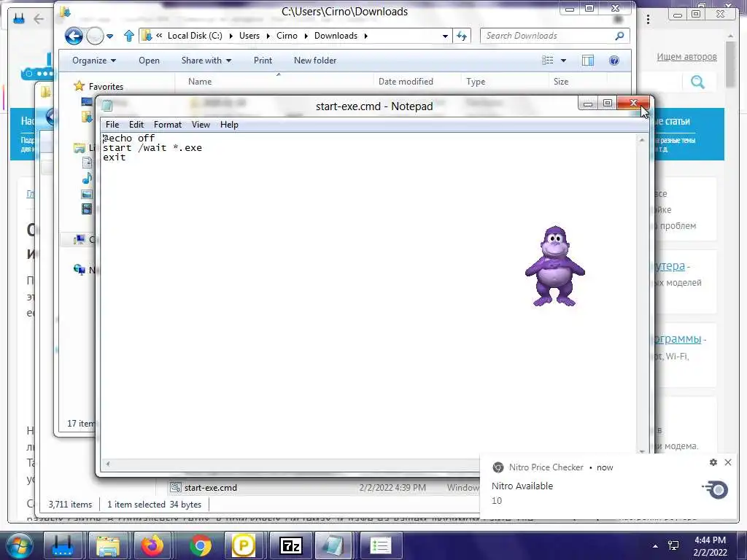Expand the arrow after Downloads breadcrumb
The width and height of the screenshot is (747, 560).
[x=366, y=36]
